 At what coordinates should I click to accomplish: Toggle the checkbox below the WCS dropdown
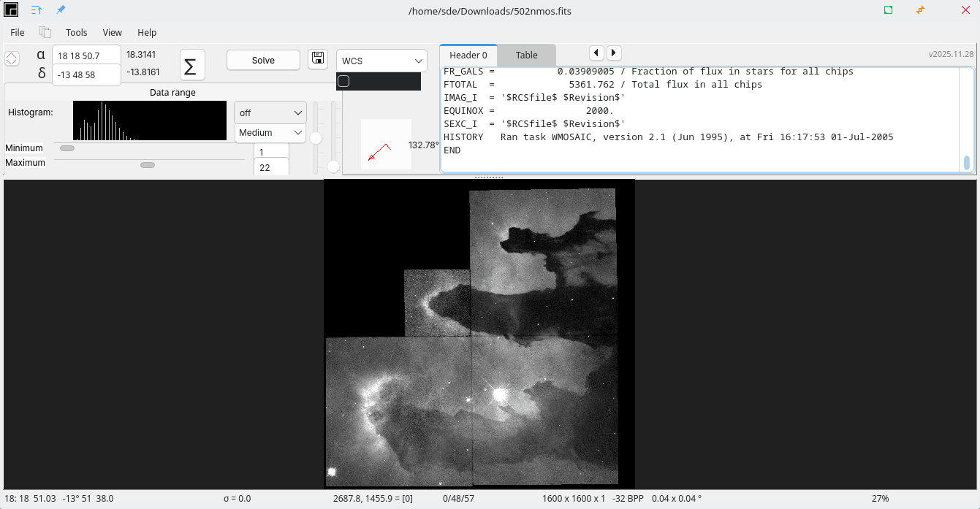tap(343, 81)
